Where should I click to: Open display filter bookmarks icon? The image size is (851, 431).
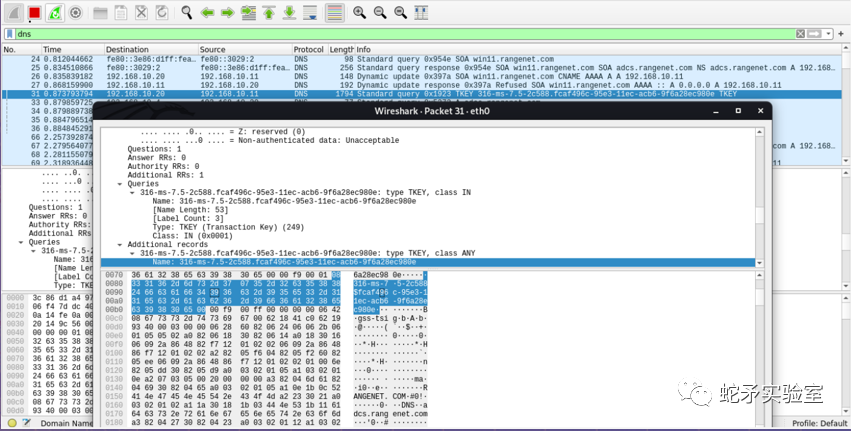coord(10,34)
